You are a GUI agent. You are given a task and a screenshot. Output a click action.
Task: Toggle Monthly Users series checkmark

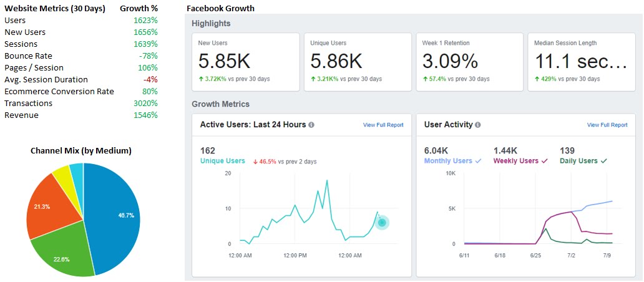[478, 162]
